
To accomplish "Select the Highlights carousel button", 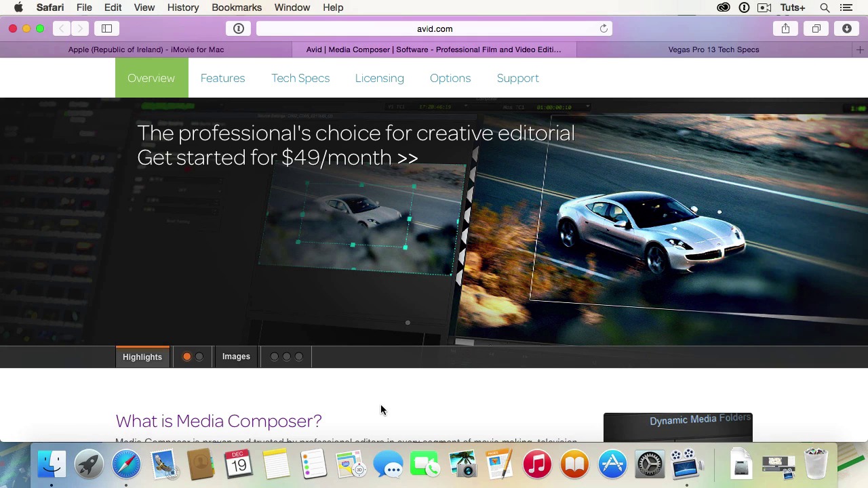I will (x=142, y=357).
